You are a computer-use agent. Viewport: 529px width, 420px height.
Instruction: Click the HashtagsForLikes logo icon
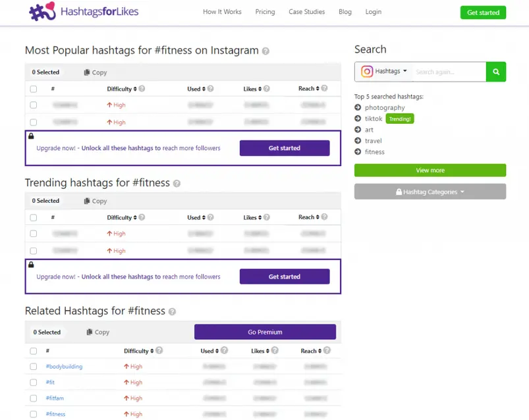click(x=42, y=12)
